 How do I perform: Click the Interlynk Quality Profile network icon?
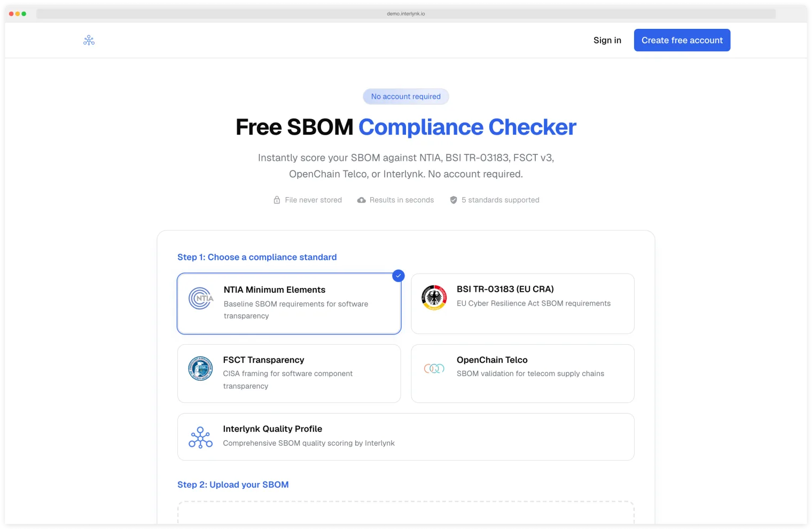[x=200, y=437]
